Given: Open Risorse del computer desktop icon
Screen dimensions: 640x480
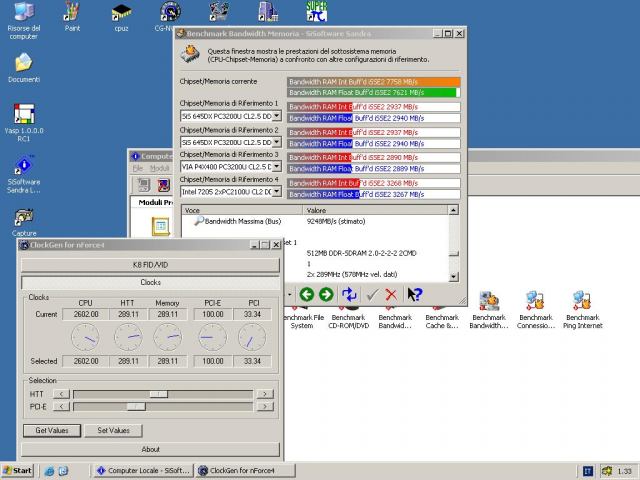Looking at the screenshot, I should (24, 20).
